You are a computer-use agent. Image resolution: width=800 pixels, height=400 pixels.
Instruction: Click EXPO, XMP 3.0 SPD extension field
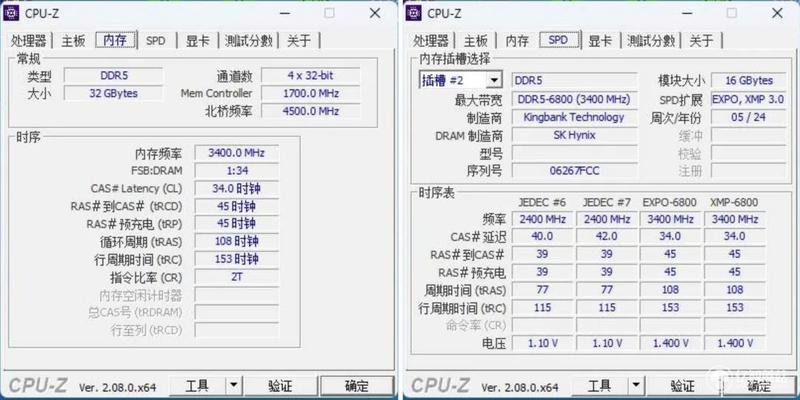coord(748,99)
